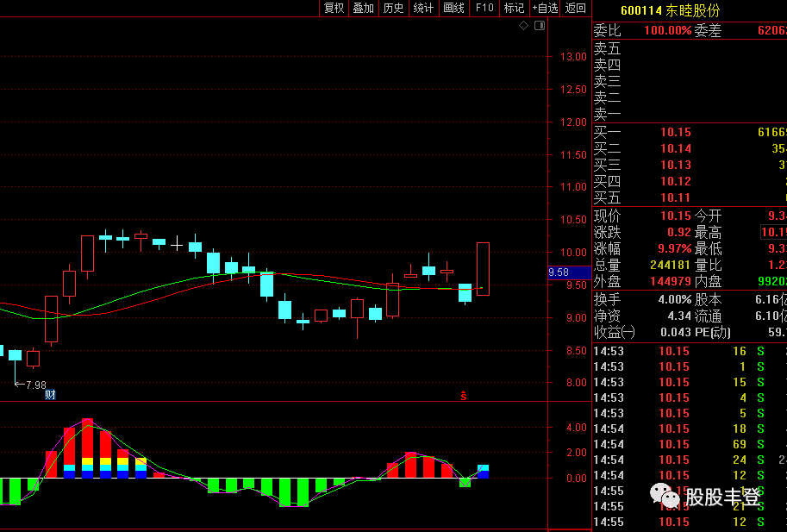Image resolution: width=787 pixels, height=532 pixels.
Task: Click the 买一 bid price 10.15
Action: pyautogui.click(x=676, y=132)
